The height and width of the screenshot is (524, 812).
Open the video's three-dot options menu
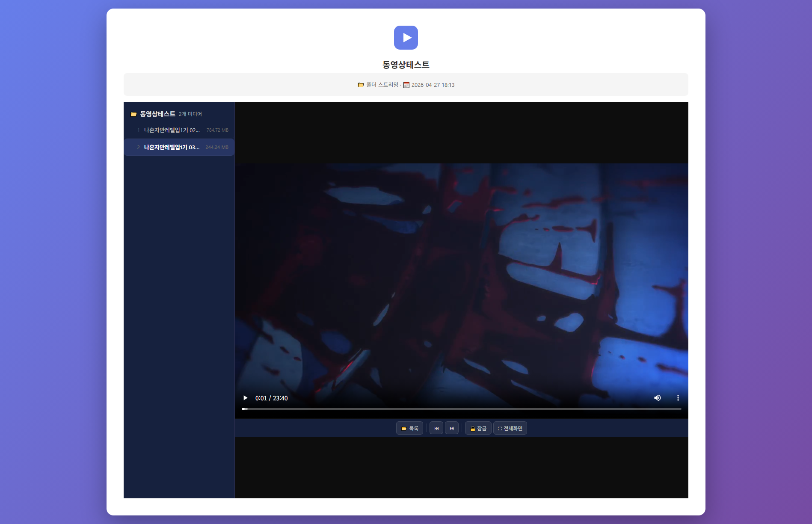point(678,398)
